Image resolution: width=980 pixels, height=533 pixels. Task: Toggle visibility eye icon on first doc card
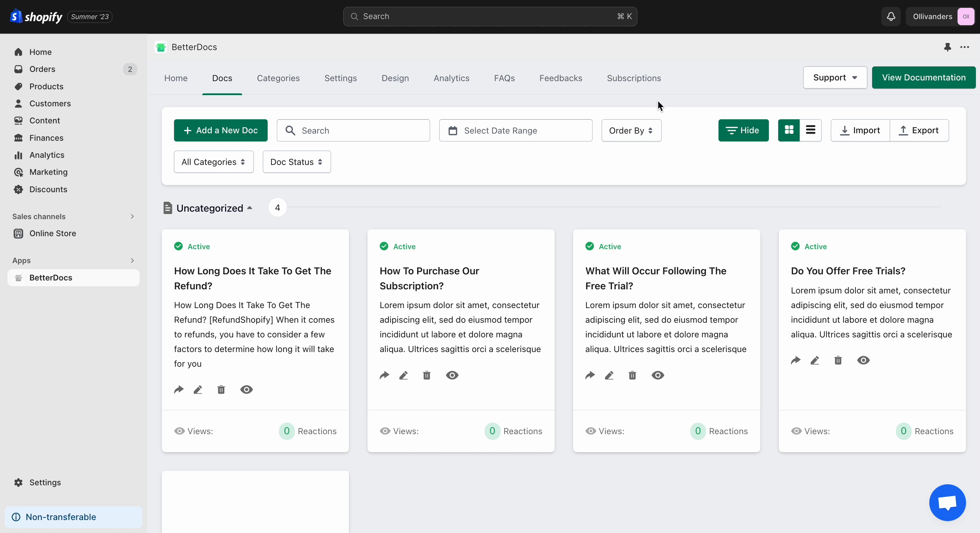(247, 390)
